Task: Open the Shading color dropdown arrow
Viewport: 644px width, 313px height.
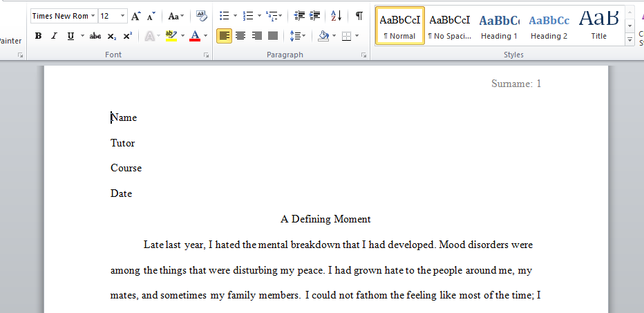Action: tap(334, 36)
